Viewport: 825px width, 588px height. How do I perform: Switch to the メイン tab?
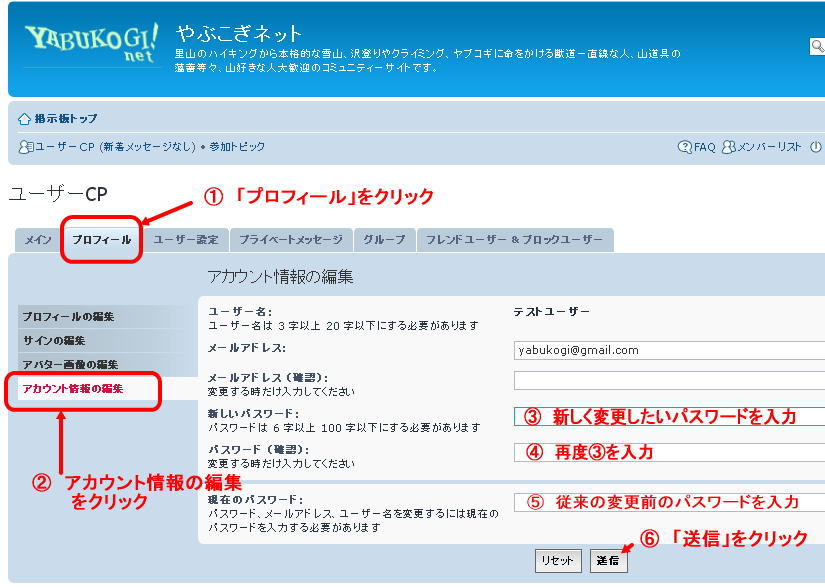38,240
